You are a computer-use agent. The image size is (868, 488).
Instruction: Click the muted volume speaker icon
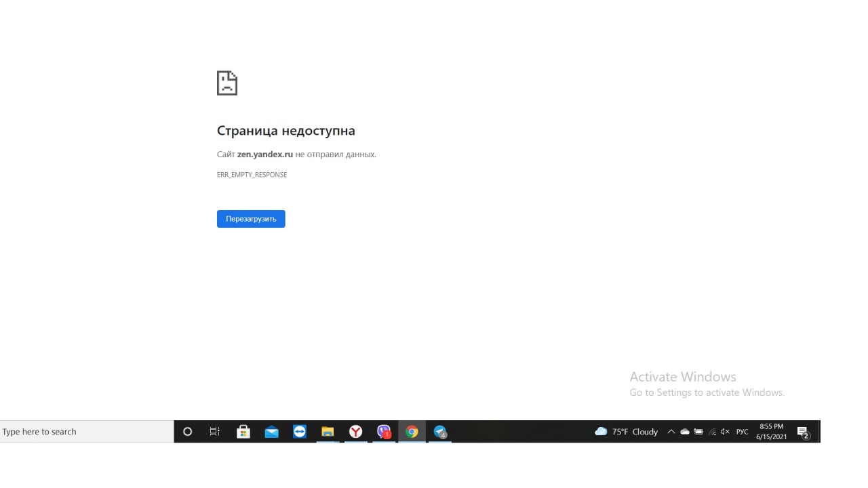(x=725, y=432)
